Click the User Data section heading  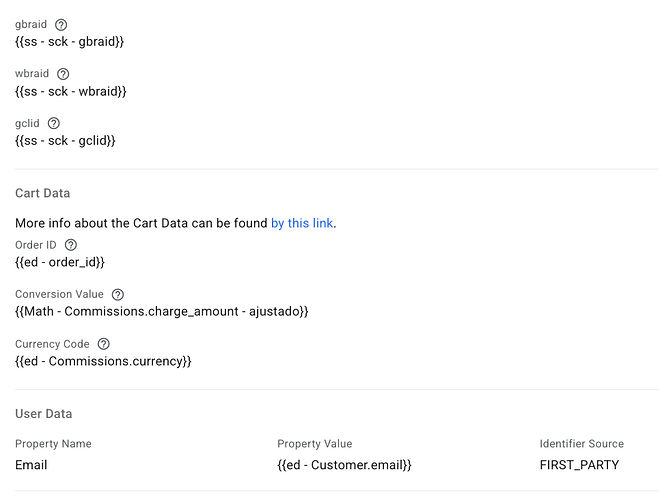pyautogui.click(x=44, y=414)
